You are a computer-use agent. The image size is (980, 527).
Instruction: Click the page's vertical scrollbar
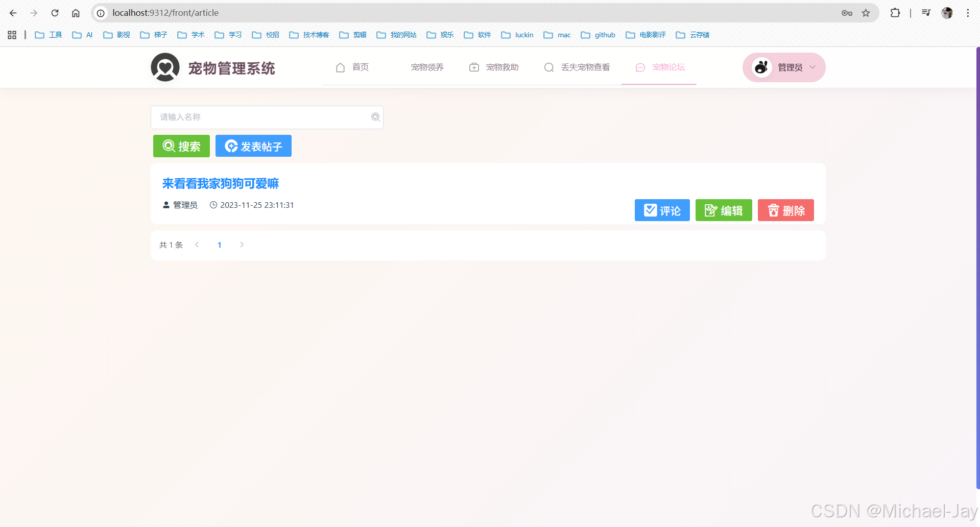click(978, 268)
